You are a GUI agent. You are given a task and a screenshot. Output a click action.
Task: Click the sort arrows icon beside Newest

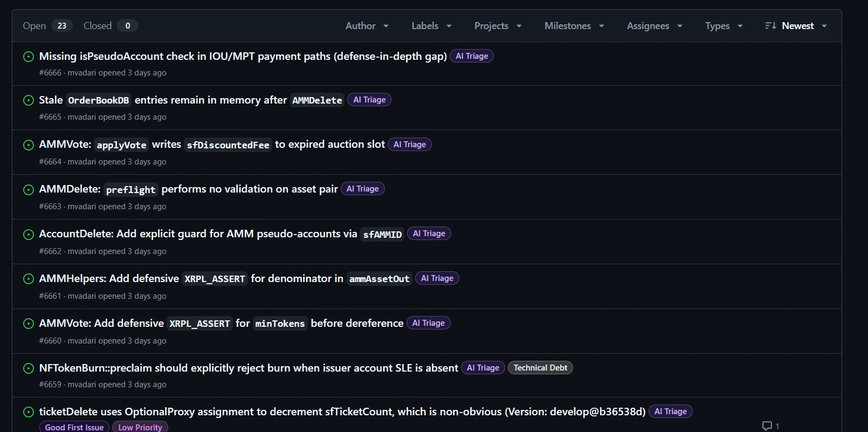770,26
